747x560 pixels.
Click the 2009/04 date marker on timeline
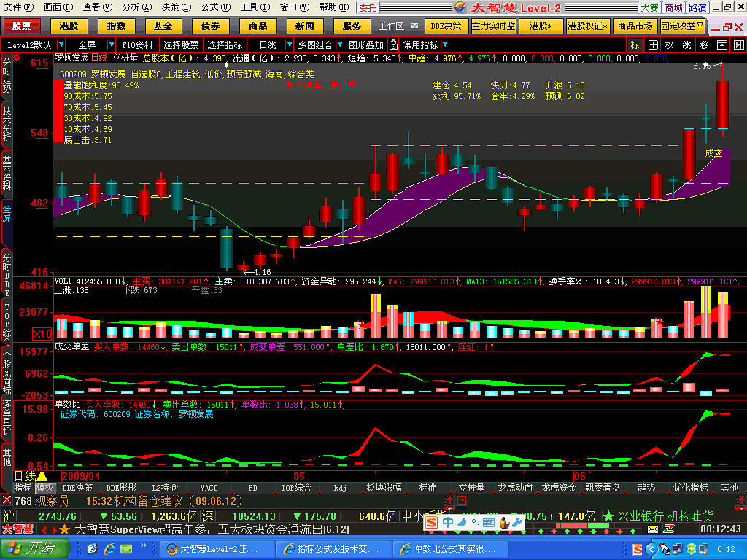pos(81,476)
